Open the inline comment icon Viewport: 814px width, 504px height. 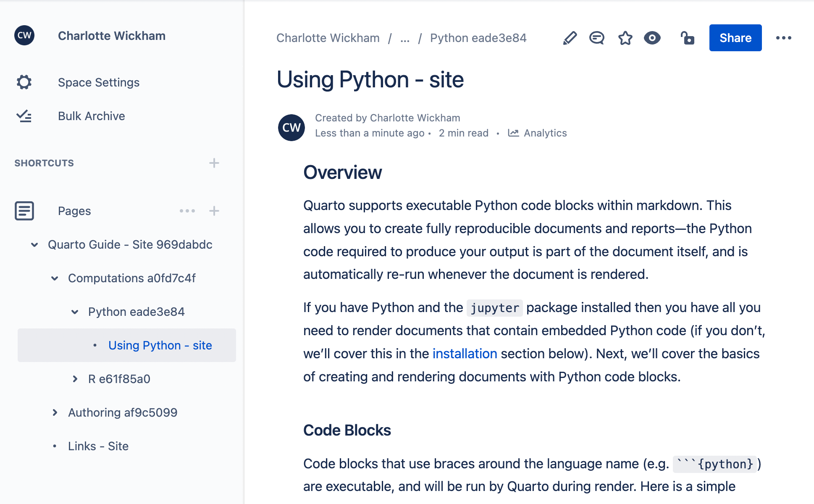point(596,38)
